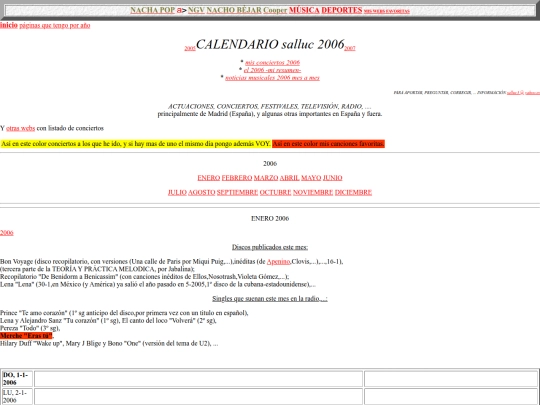Jump to JULIO month
The height and width of the screenshot is (405, 540).
click(177, 192)
